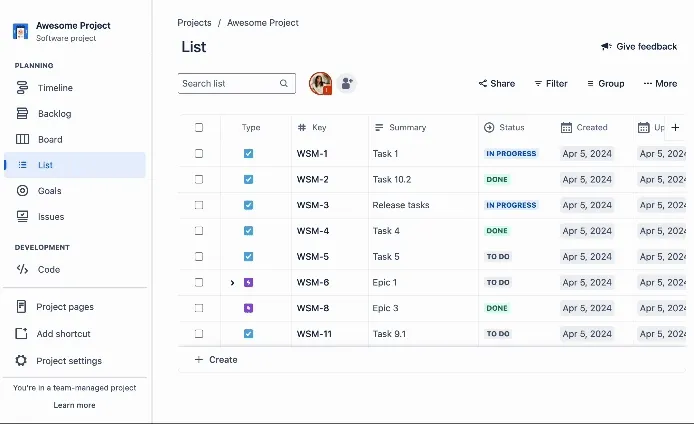Click the Learn more link
The height and width of the screenshot is (424, 694).
[x=74, y=405]
